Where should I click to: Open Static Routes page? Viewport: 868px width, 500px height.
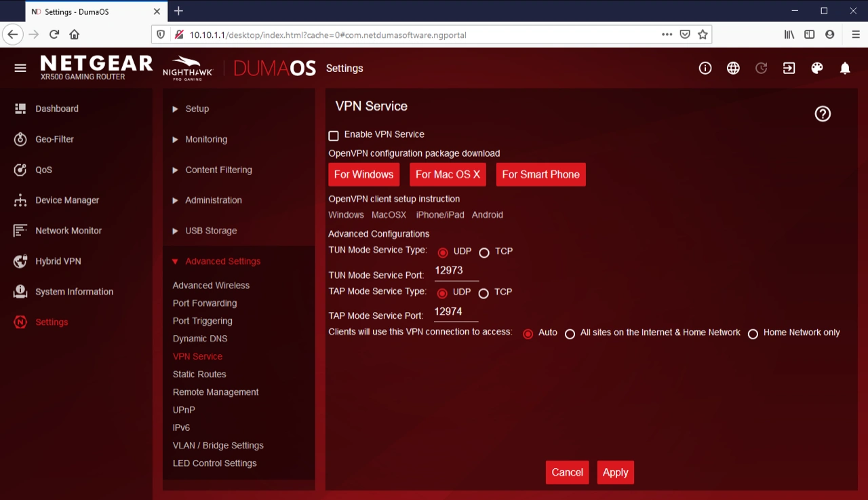pos(199,374)
